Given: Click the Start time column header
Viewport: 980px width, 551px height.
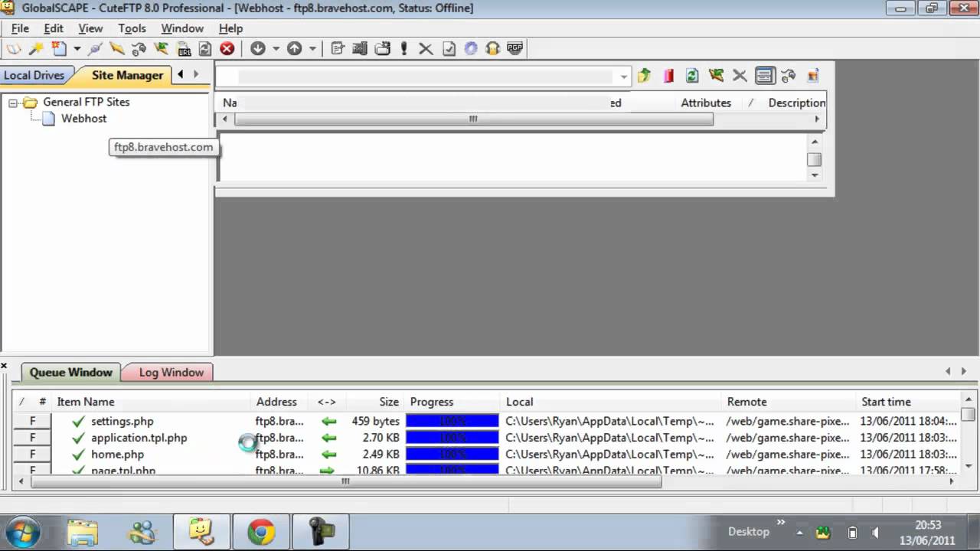Looking at the screenshot, I should point(886,402).
